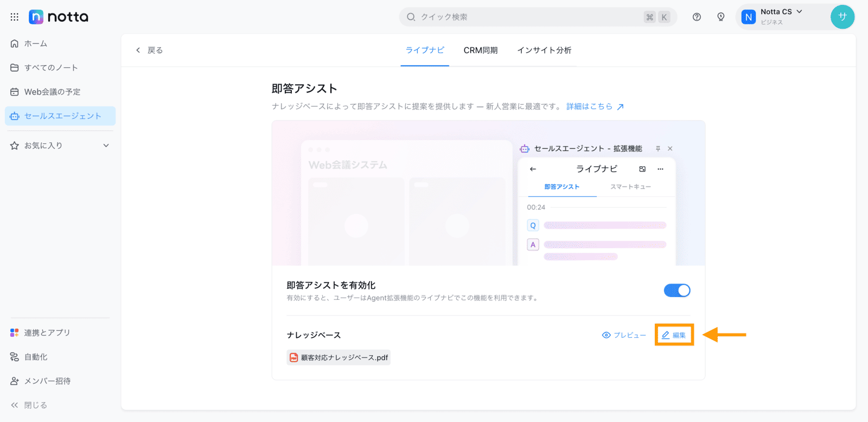Click the Notta logo

59,17
